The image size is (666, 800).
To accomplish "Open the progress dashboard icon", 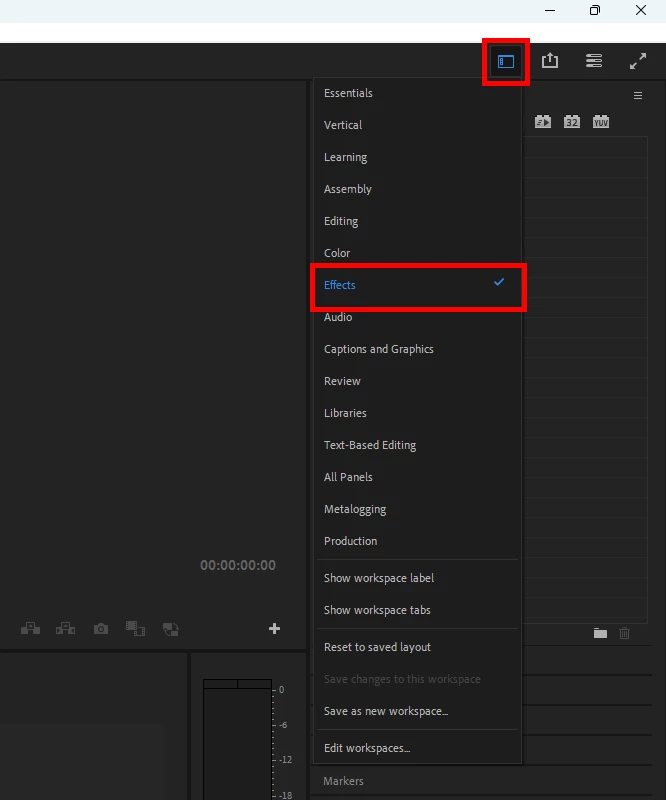I will click(x=594, y=61).
